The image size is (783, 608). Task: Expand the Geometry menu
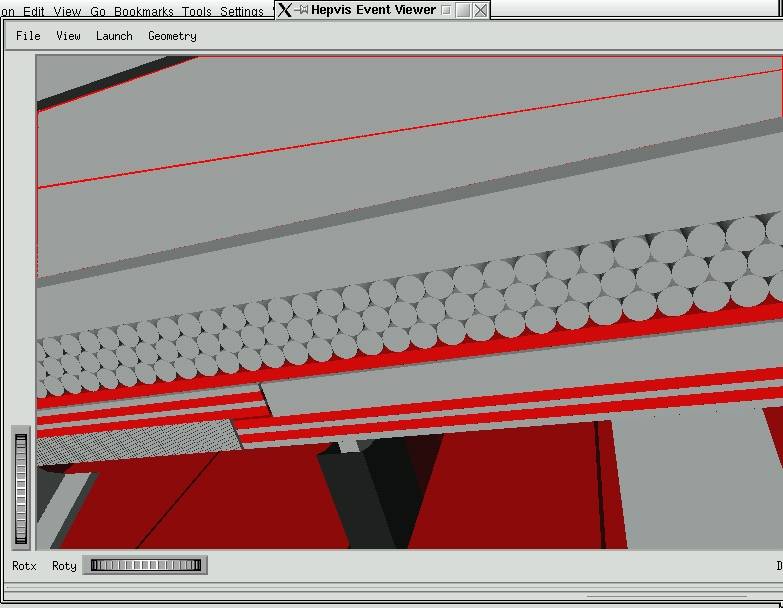[172, 36]
